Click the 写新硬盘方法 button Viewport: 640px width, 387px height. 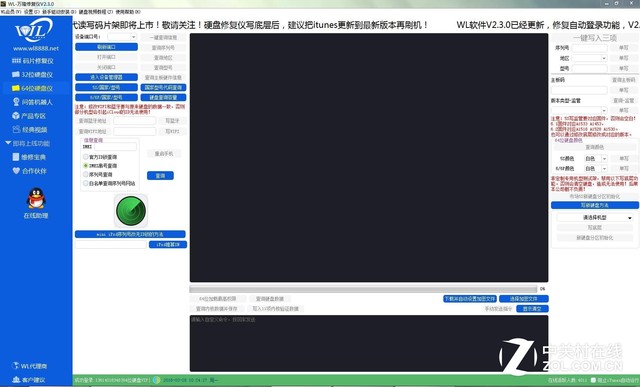[595, 205]
